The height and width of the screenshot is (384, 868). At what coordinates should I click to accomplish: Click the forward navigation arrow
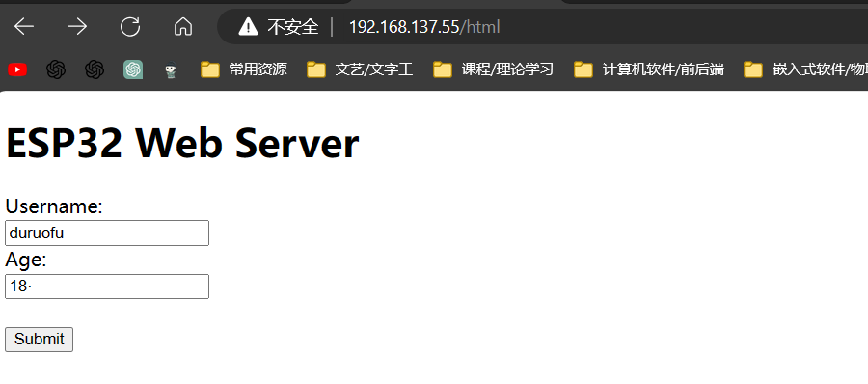[x=77, y=26]
